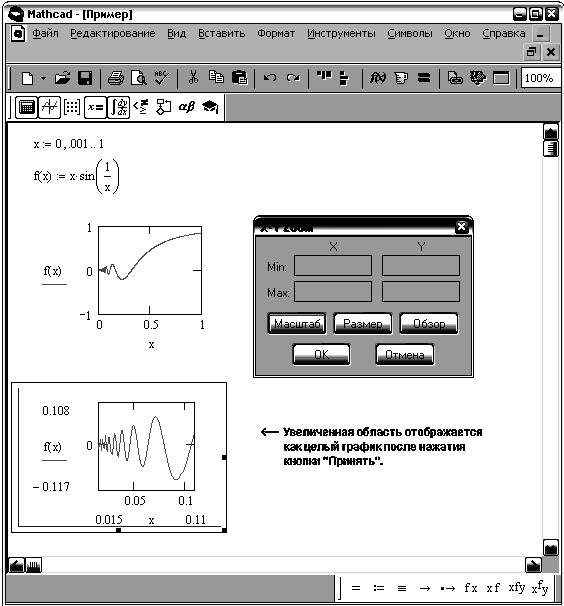564x606 pixels.
Task: Undo the last action
Action: pos(270,78)
